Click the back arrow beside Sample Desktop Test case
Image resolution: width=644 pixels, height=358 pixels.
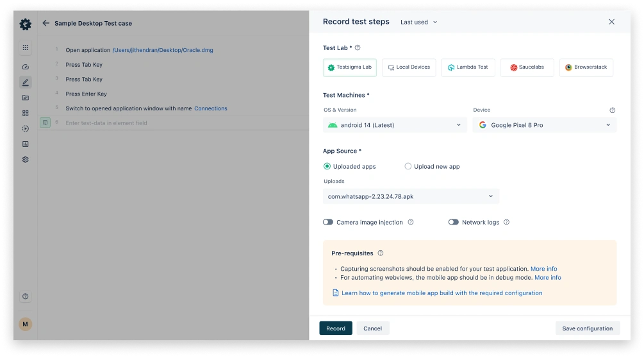tap(45, 23)
